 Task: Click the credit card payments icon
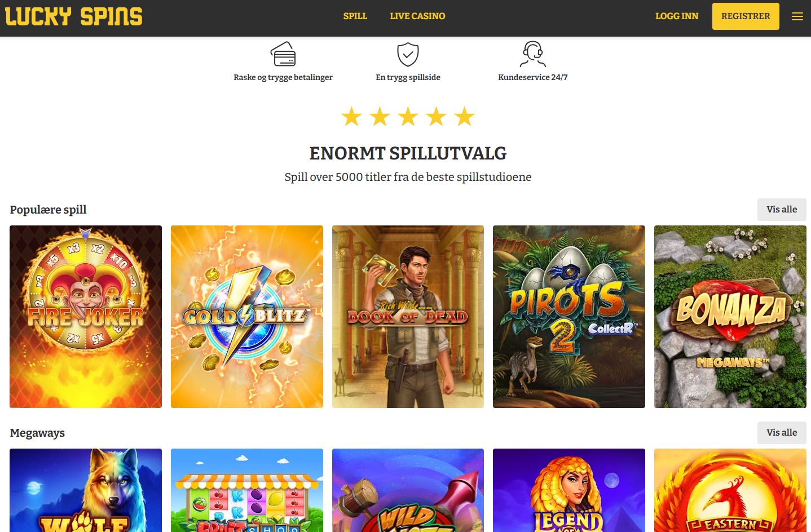(x=283, y=54)
